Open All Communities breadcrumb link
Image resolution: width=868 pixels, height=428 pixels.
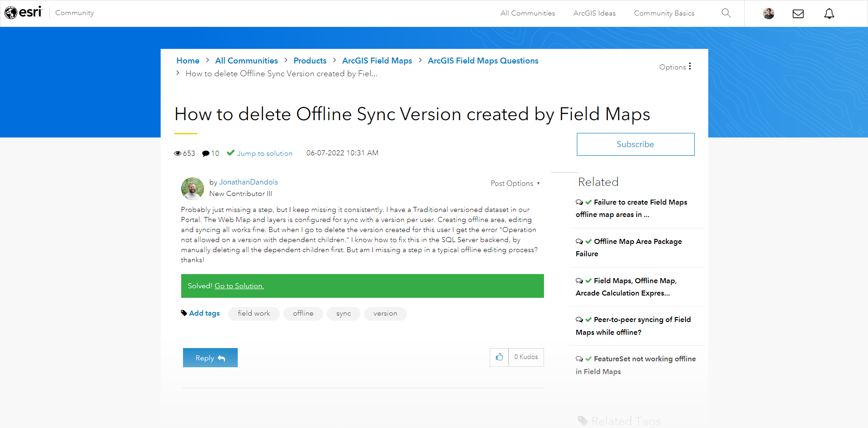click(246, 61)
